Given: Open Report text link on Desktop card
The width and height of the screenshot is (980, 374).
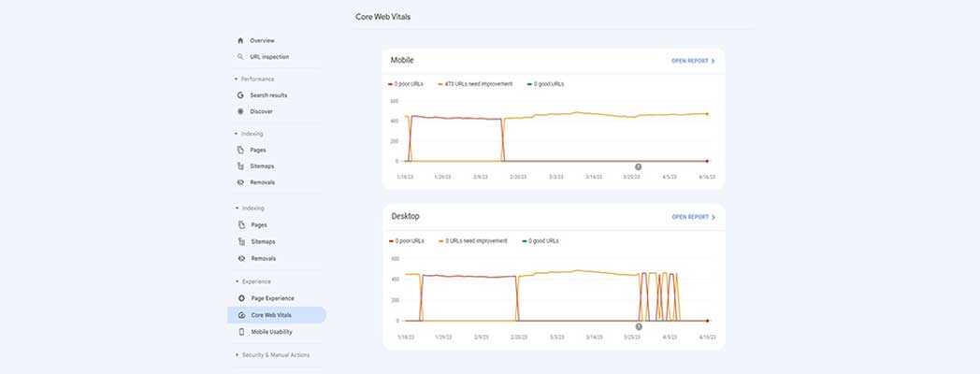Looking at the screenshot, I should [x=690, y=217].
